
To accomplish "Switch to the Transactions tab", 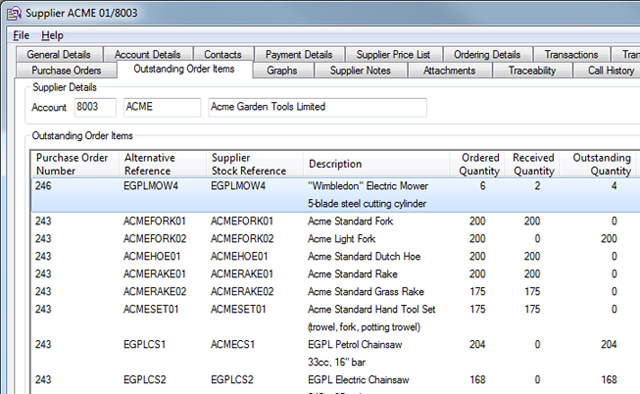I will pyautogui.click(x=571, y=54).
